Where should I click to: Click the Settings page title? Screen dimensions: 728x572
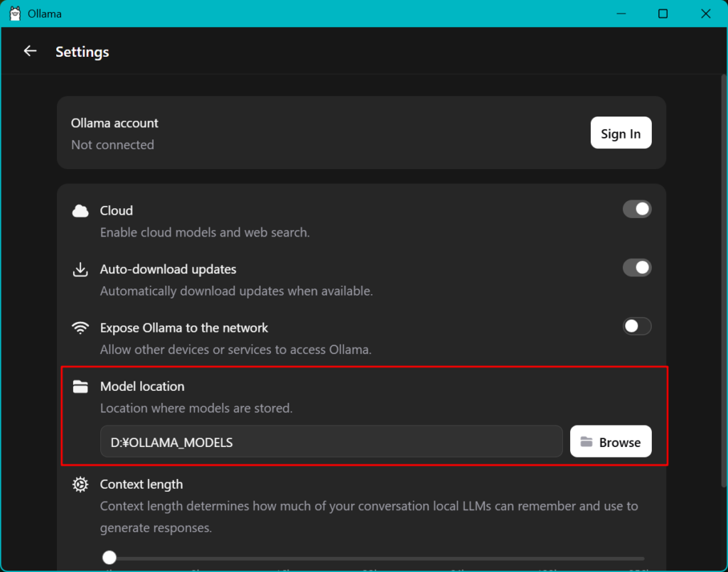(x=82, y=51)
